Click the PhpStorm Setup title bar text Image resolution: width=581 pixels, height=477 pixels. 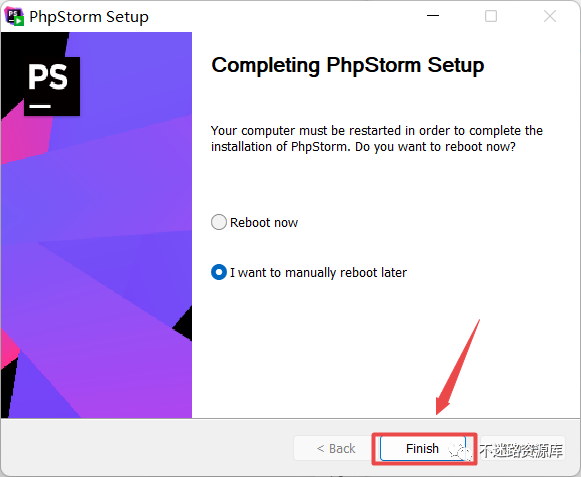tap(89, 17)
